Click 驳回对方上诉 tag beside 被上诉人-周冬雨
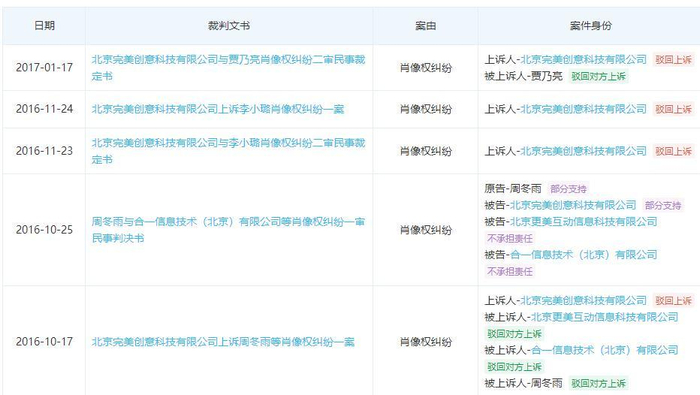 (x=599, y=383)
